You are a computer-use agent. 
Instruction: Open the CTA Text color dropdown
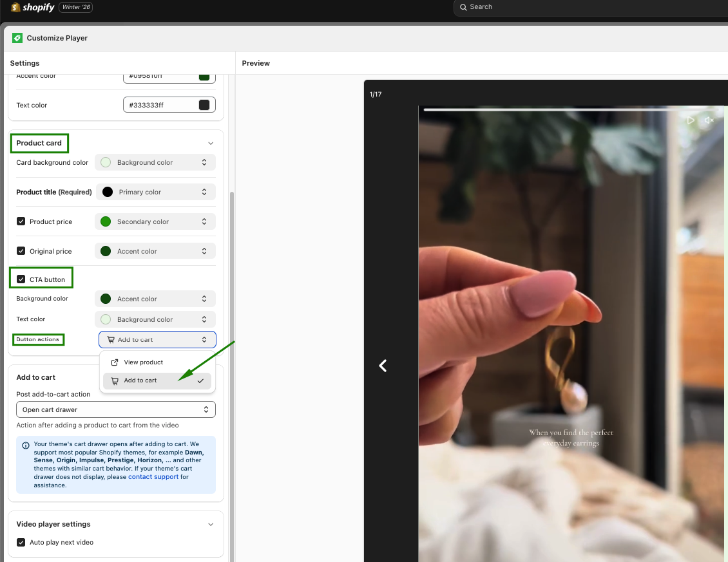(x=155, y=319)
